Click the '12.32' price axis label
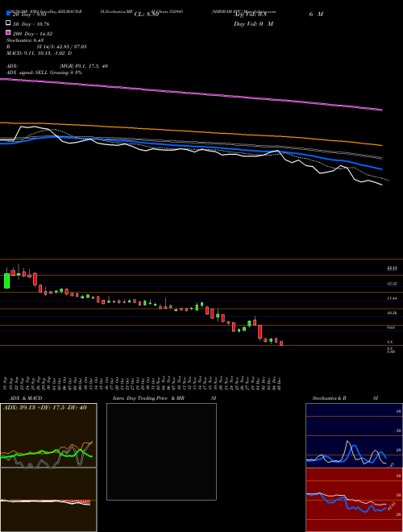 (393, 284)
